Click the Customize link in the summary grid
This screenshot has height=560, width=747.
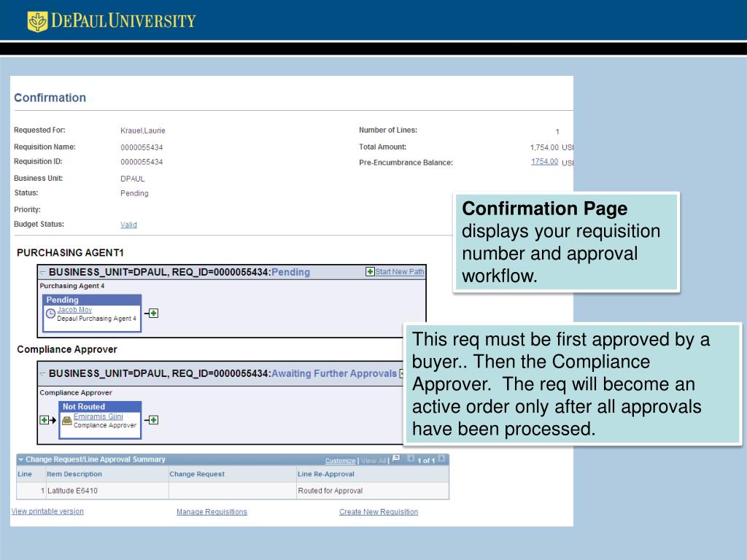pyautogui.click(x=340, y=461)
